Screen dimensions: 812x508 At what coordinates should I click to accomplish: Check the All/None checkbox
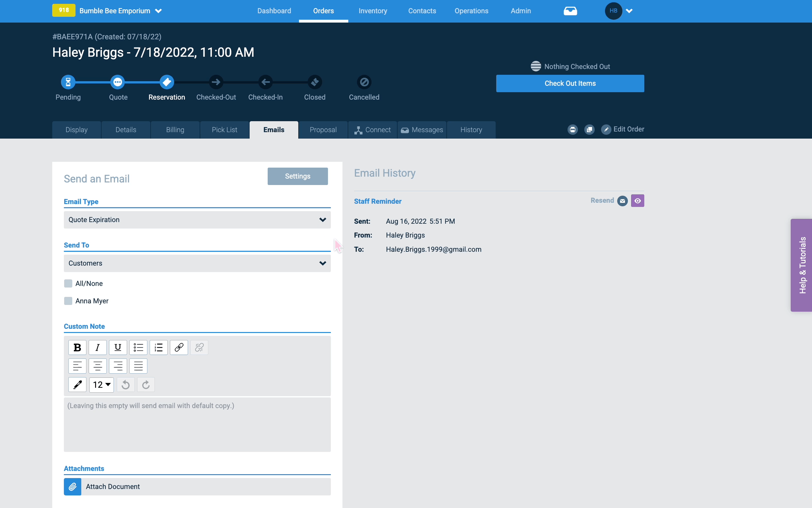click(x=68, y=284)
